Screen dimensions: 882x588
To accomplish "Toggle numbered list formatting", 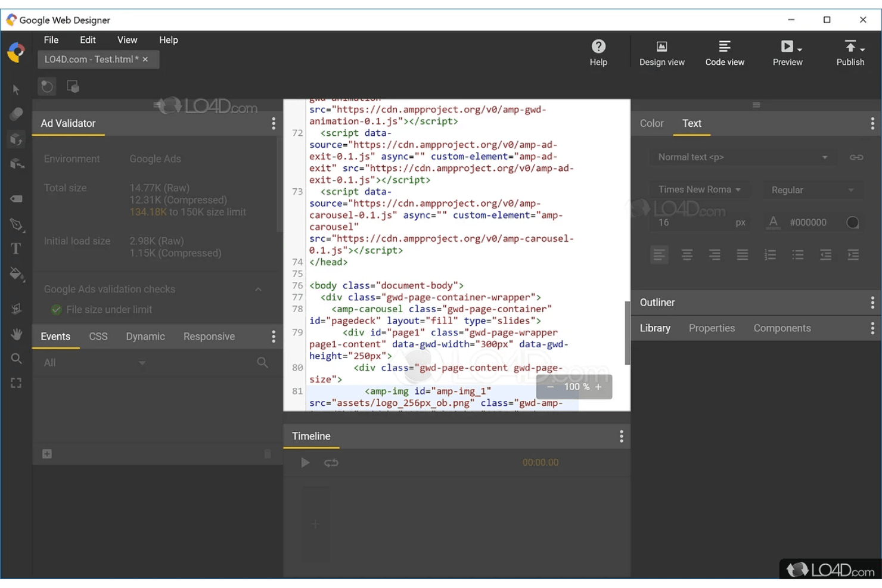I will [770, 255].
